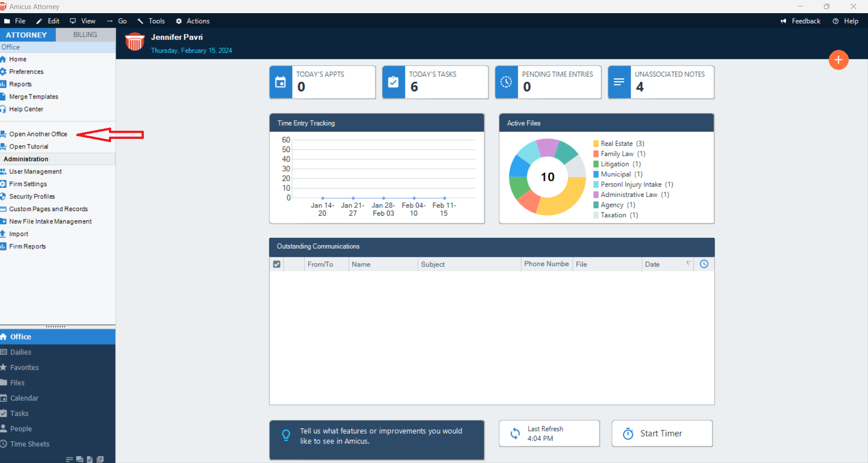Viewport: 868px width, 463px height.
Task: Click the stopwatch icon on Start Timer
Action: (x=628, y=434)
